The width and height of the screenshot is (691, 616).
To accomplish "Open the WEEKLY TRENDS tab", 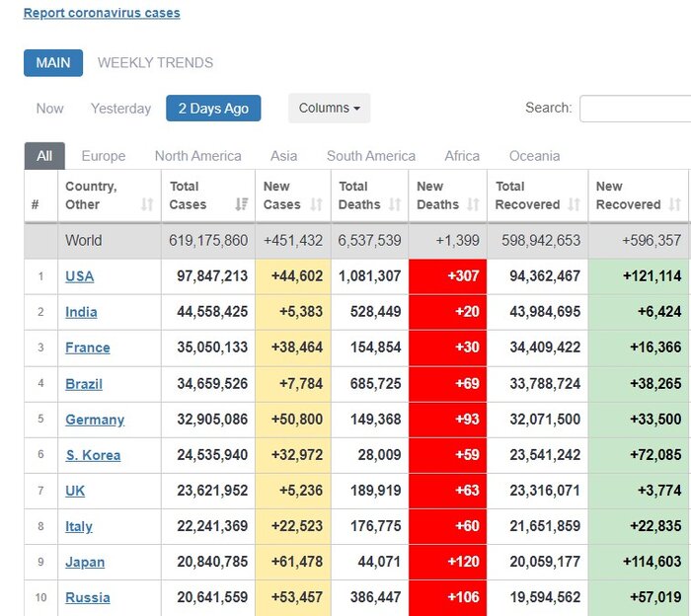I will 155,63.
